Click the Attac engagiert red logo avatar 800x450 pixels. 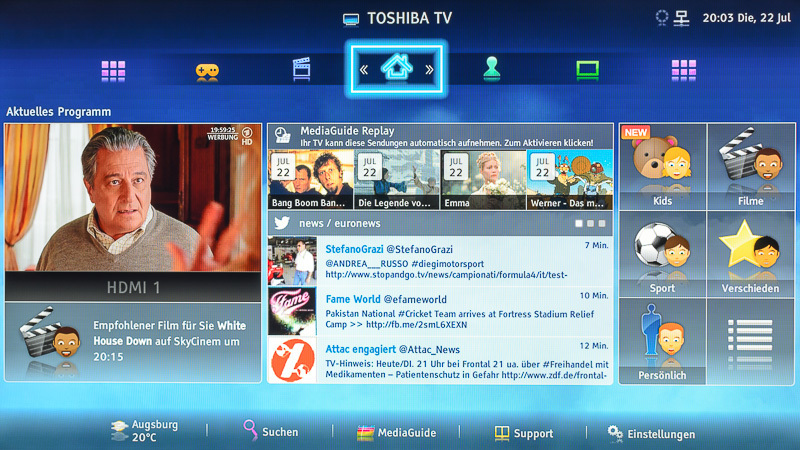[292, 360]
